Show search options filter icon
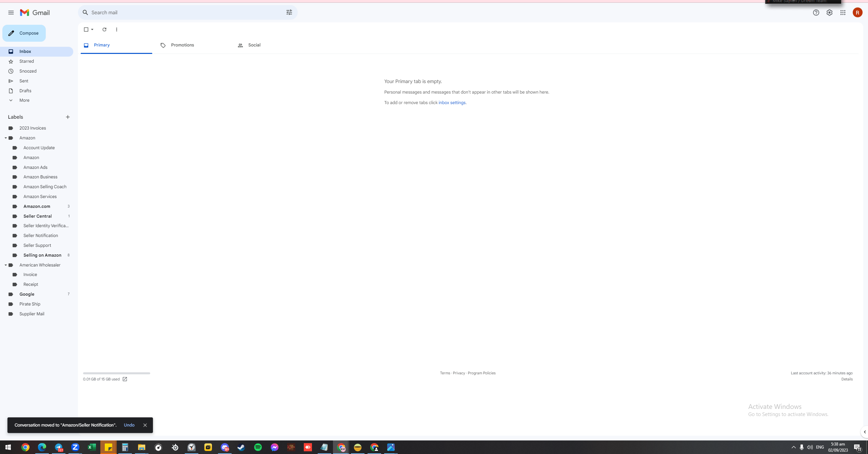The height and width of the screenshot is (454, 868). pos(289,13)
